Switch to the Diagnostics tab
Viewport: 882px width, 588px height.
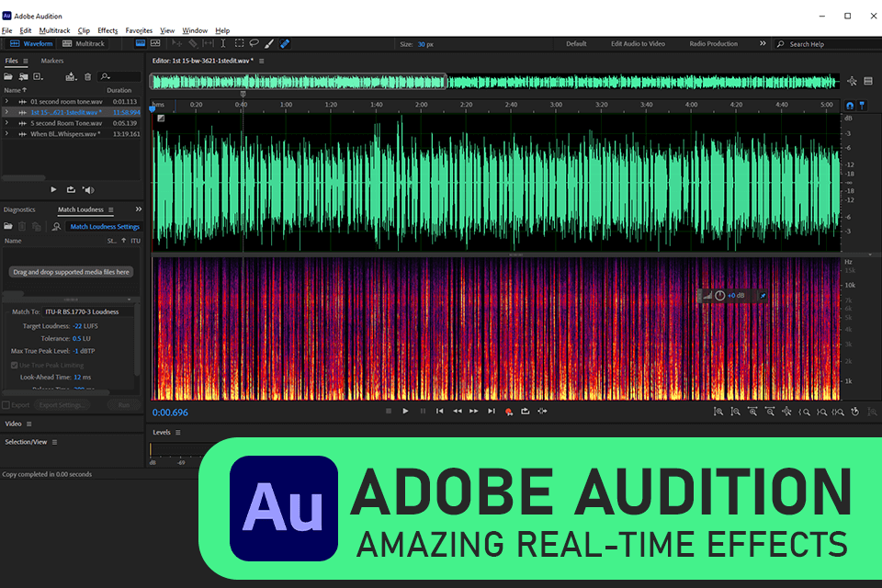coord(19,209)
